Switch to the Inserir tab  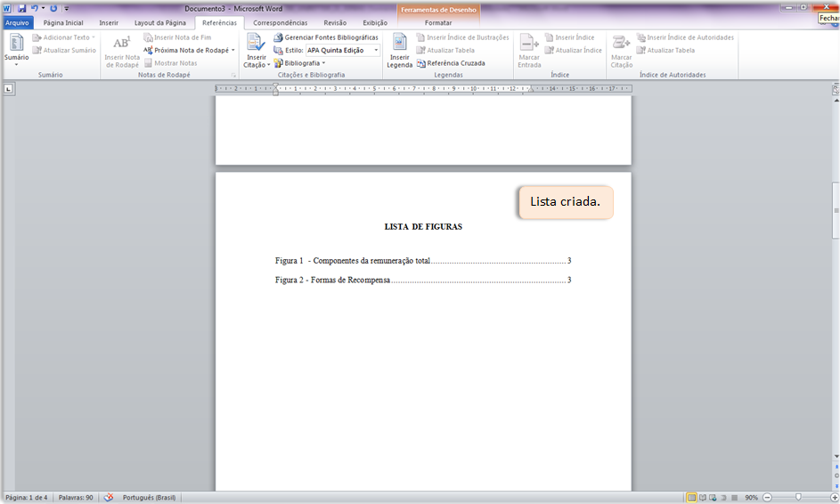(x=109, y=23)
